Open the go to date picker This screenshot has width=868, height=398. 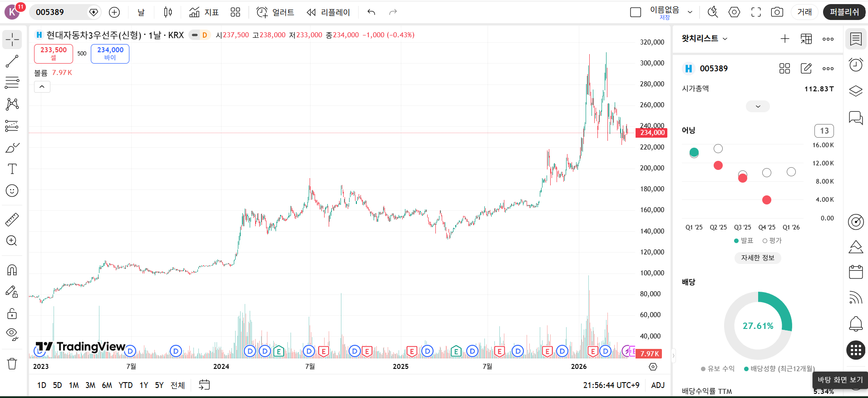point(204,385)
